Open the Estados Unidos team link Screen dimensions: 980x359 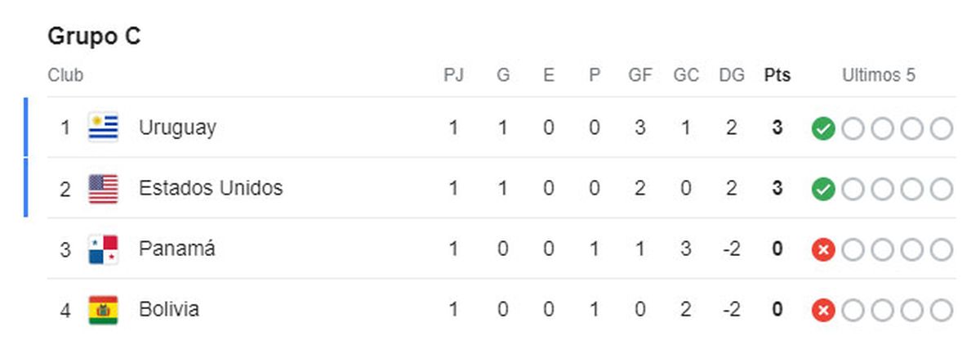pos(211,188)
